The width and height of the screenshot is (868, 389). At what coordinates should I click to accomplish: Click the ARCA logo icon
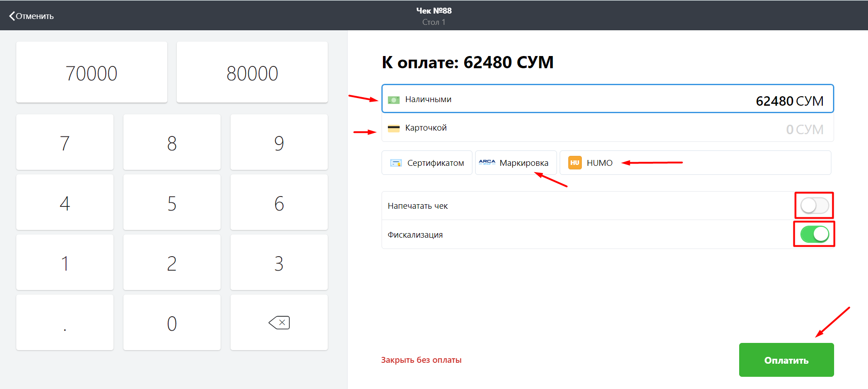[x=487, y=162]
